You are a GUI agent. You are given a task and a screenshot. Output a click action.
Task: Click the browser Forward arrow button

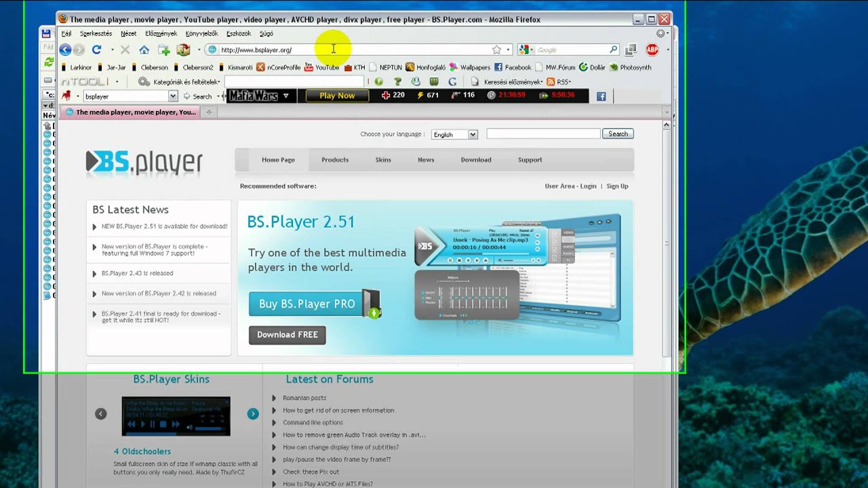[79, 49]
